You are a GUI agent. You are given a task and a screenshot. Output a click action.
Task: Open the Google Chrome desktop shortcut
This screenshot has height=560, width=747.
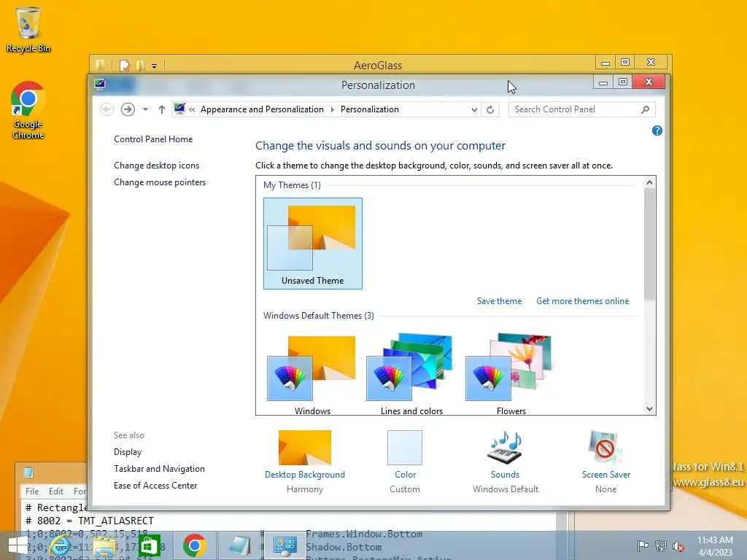(x=28, y=110)
